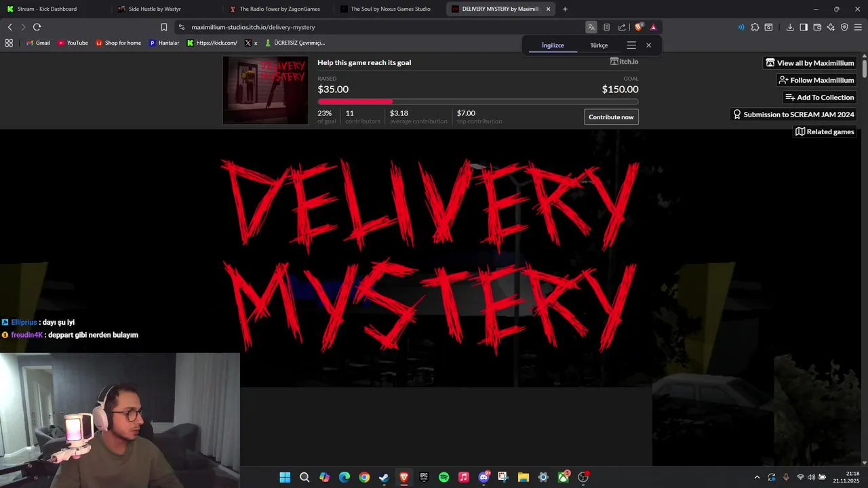Open reader mode icon in address bar
Image resolution: width=868 pixels, height=488 pixels.
tap(606, 27)
